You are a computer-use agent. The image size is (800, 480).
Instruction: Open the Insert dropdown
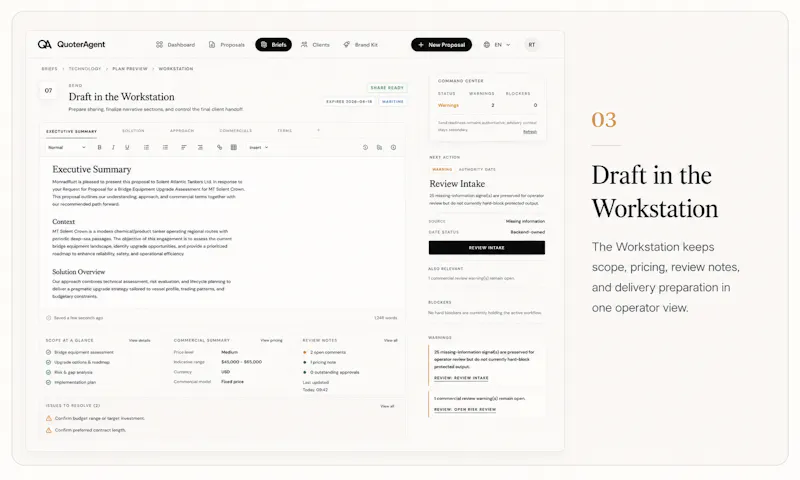coord(259,147)
